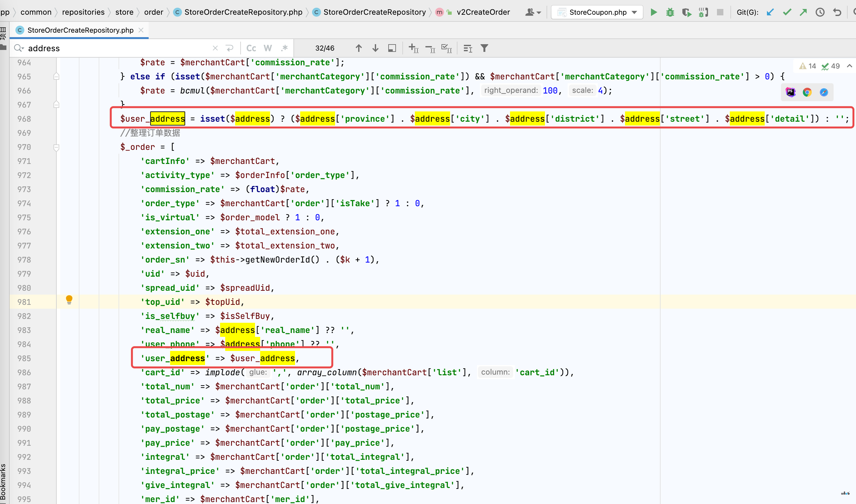Screen dimensions: 856x504
Task: Show quick fix lightbulb at line 981
Action: pyautogui.click(x=69, y=299)
